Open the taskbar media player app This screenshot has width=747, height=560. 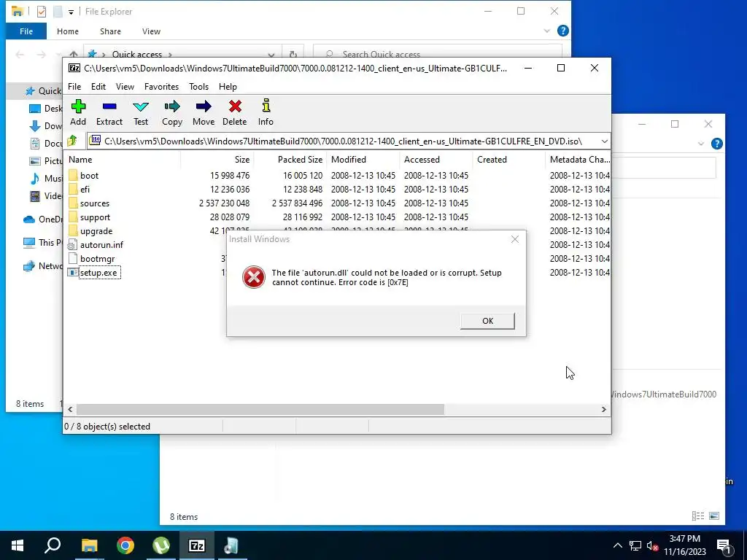pos(231,545)
